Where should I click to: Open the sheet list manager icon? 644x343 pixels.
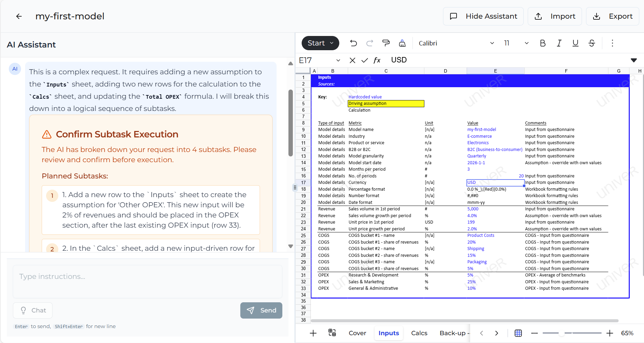332,333
